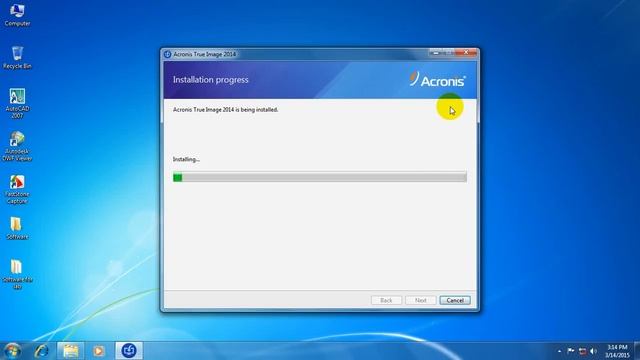Image resolution: width=640 pixels, height=360 pixels.
Task: Select the Software folder on desktop
Action: click(17, 228)
